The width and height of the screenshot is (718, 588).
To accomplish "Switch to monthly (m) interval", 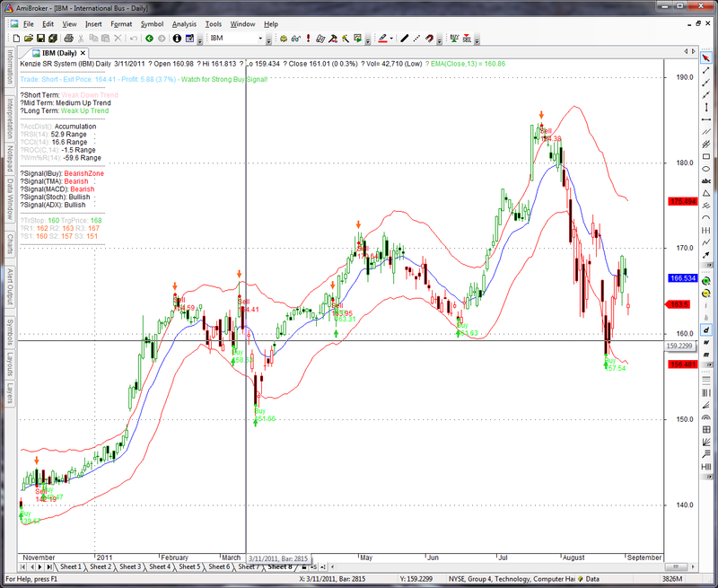I will click(x=706, y=355).
